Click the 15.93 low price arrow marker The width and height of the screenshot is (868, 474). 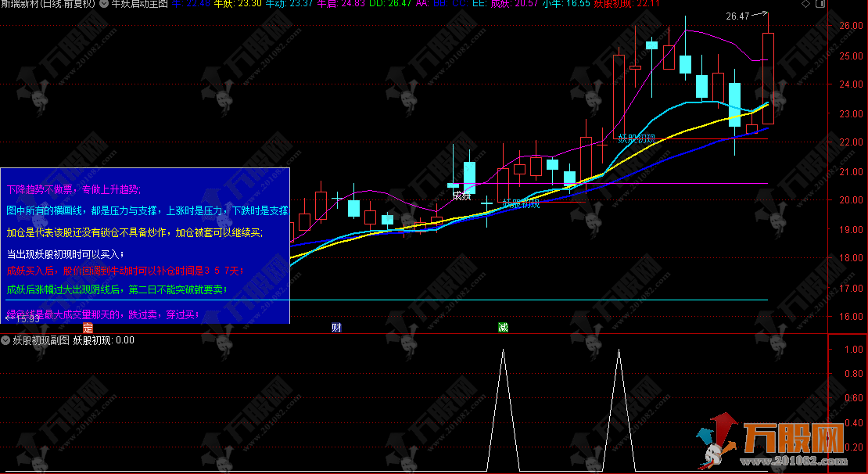[x=22, y=318]
